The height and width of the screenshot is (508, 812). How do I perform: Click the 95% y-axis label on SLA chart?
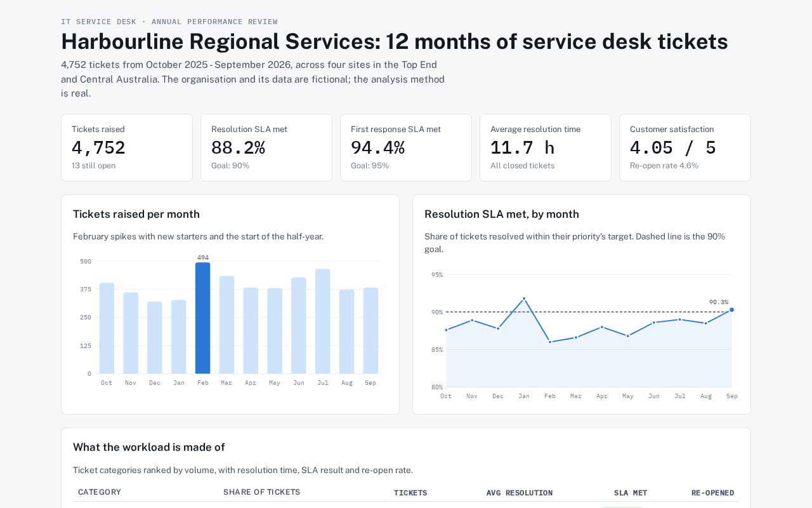coord(437,275)
